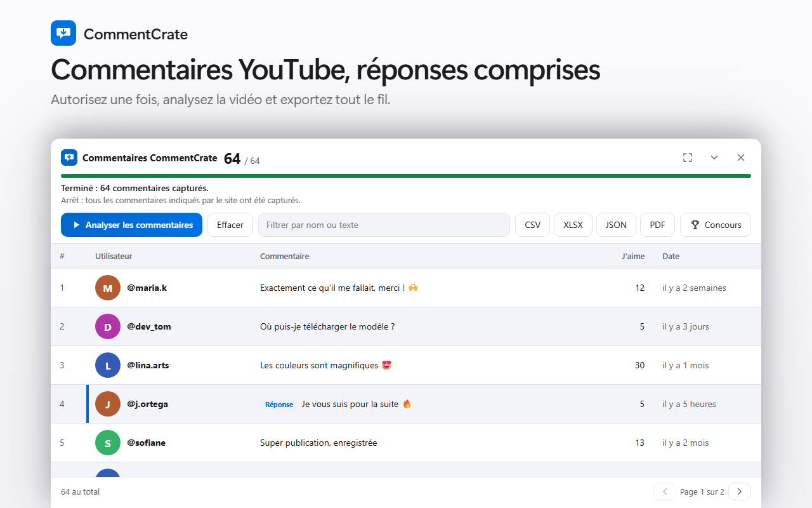Click the 'J'aime' column header

633,256
